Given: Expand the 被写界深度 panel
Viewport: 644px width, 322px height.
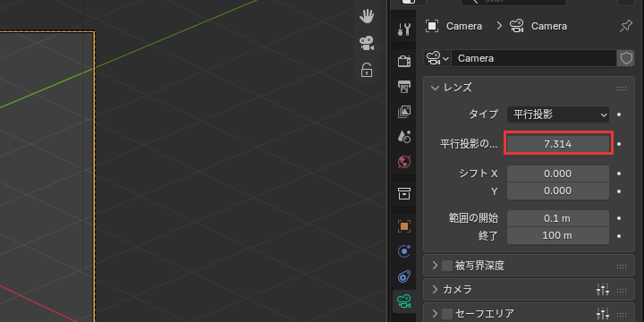Looking at the screenshot, I should point(435,266).
